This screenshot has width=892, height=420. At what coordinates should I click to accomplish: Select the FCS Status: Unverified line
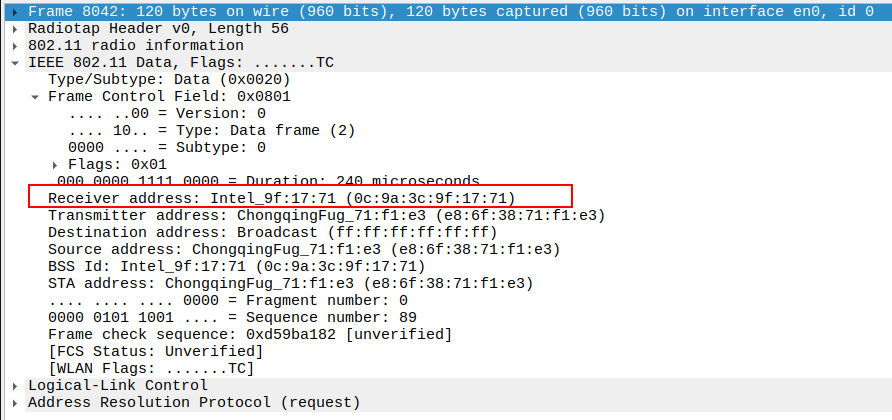[155, 351]
